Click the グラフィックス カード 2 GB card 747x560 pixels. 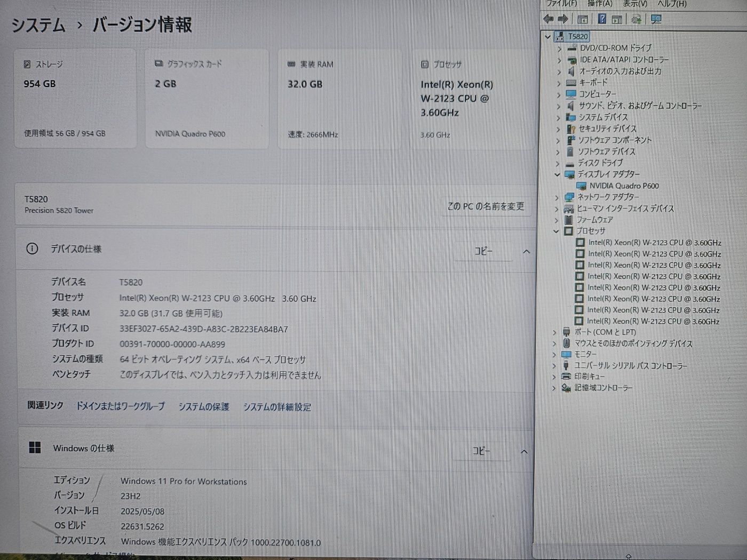(x=207, y=99)
